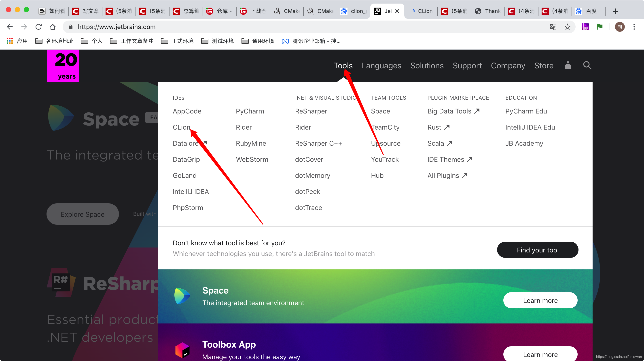Open the Chrome three-dot menu

point(634,27)
